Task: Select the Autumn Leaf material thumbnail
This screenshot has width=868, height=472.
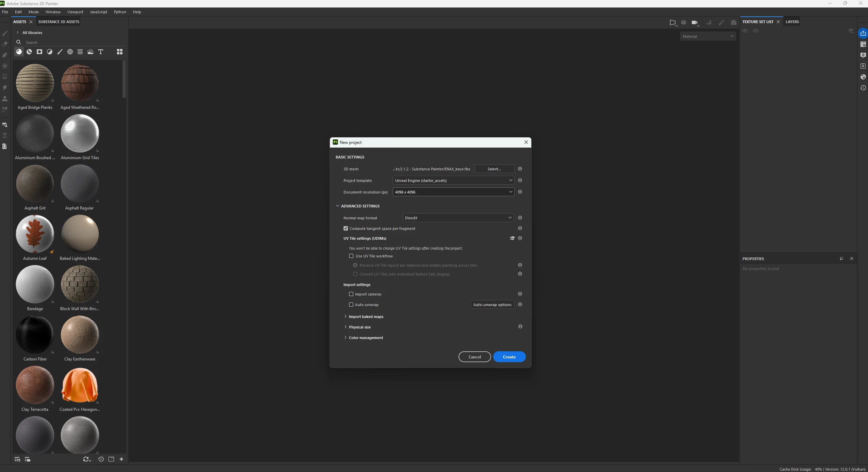Action: [x=35, y=234]
